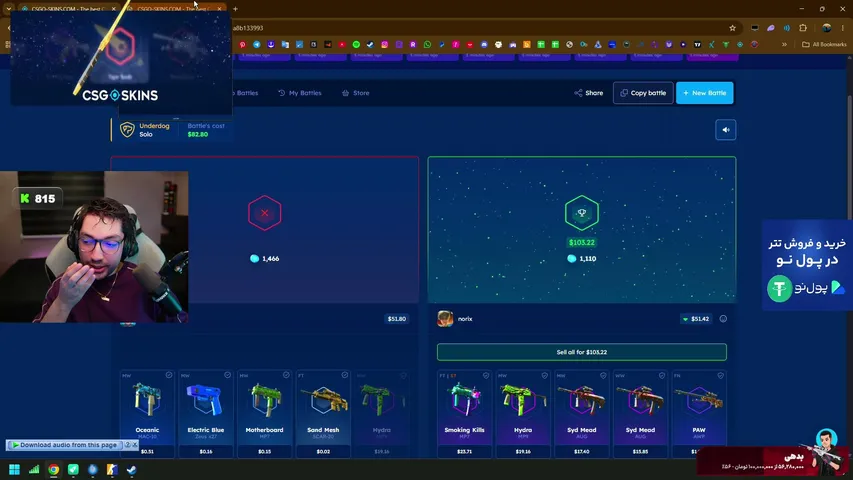Open All Bookmarks folder

(824, 45)
